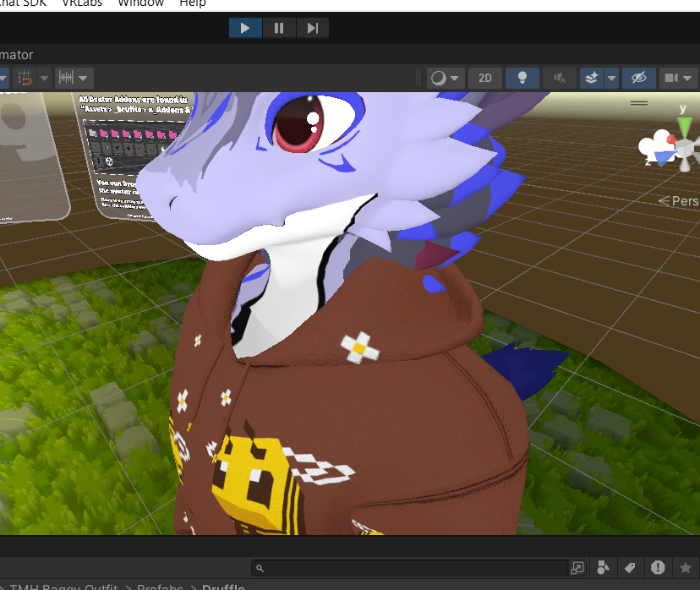The width and height of the screenshot is (700, 590).
Task: Toggle scene audio mute speaker
Action: (560, 78)
